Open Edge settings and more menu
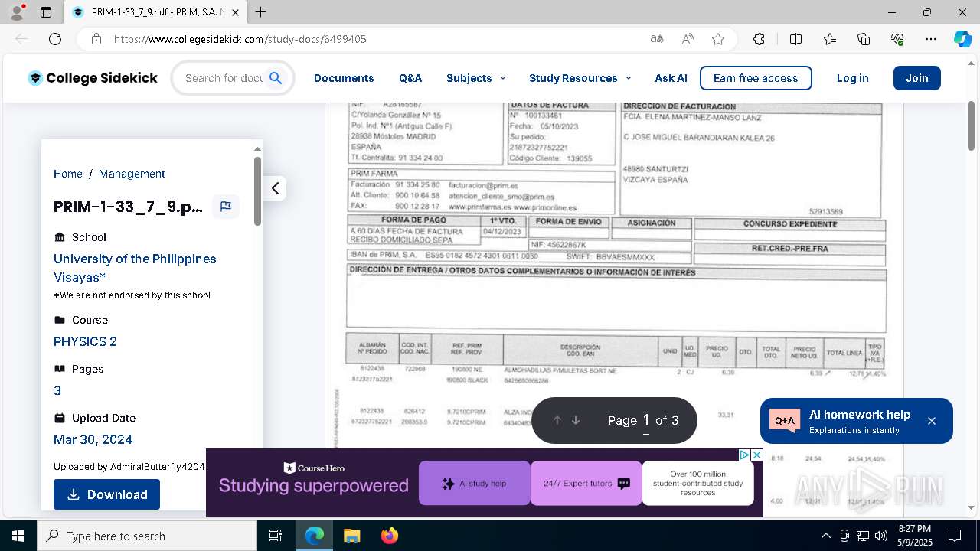This screenshot has width=980, height=551. [x=931, y=39]
